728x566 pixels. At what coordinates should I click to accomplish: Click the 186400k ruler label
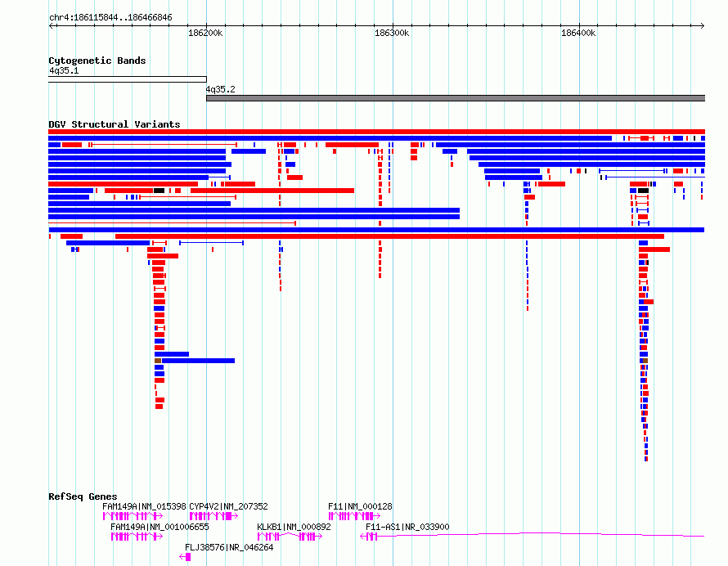578,33
